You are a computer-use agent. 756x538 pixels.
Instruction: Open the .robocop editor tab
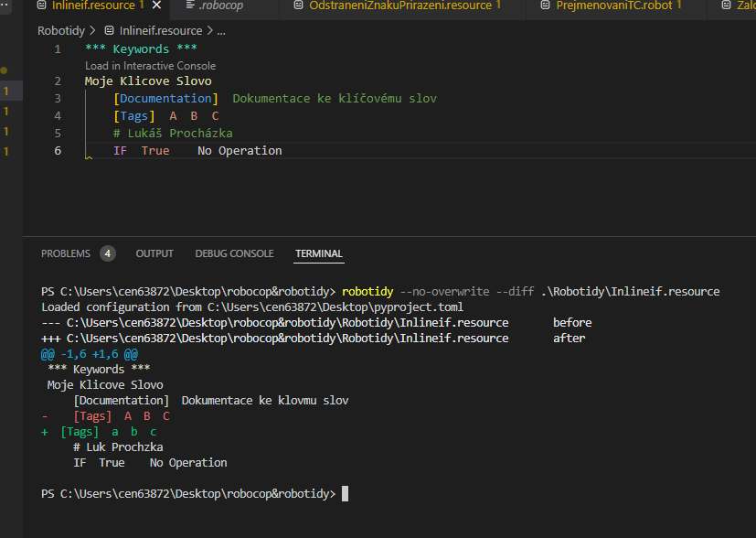coord(221,5)
